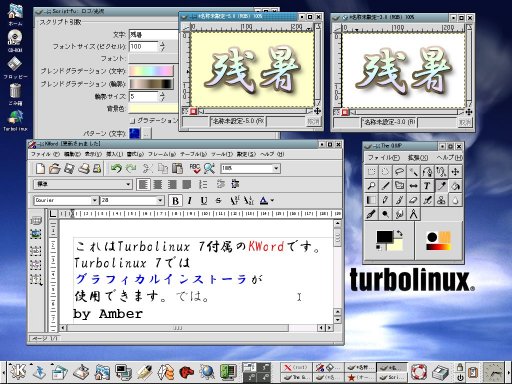Select the Magnify tool in GIMP toolbox

click(x=371, y=186)
